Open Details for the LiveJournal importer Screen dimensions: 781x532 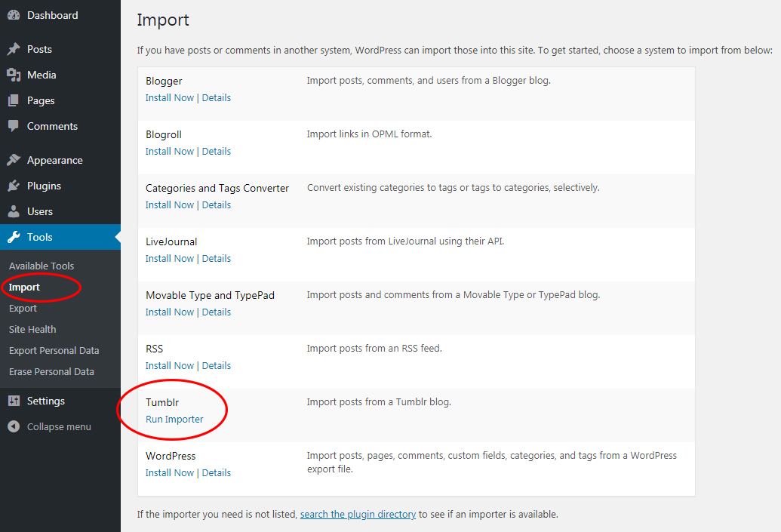pos(217,258)
